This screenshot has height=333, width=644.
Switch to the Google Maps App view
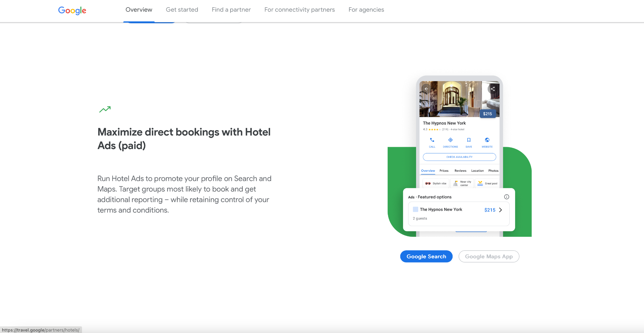pos(489,257)
